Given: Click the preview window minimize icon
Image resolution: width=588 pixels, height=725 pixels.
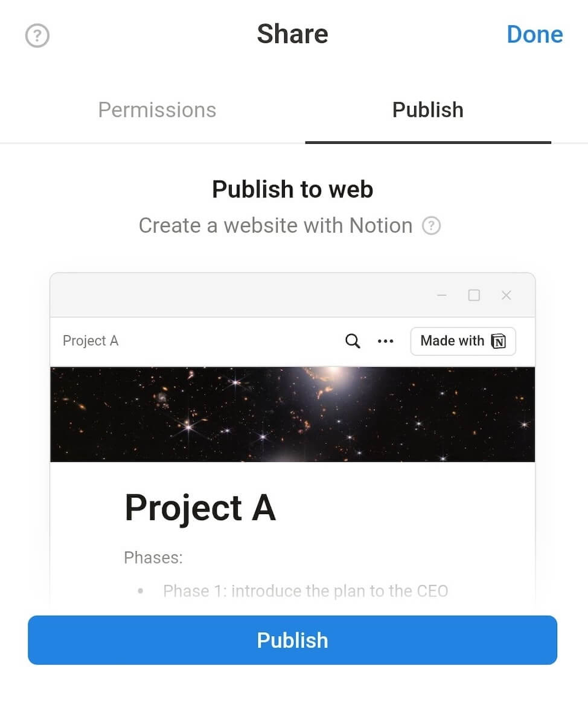Looking at the screenshot, I should 442,295.
